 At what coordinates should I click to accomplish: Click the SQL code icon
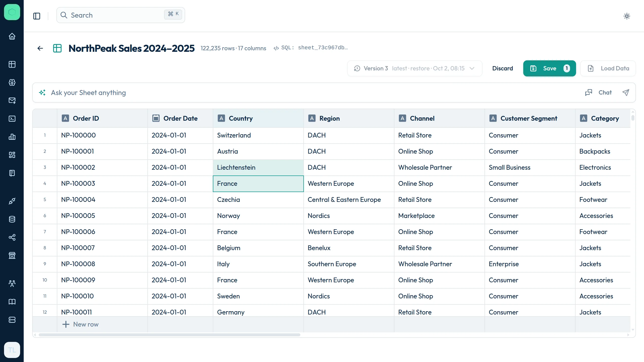point(276,48)
